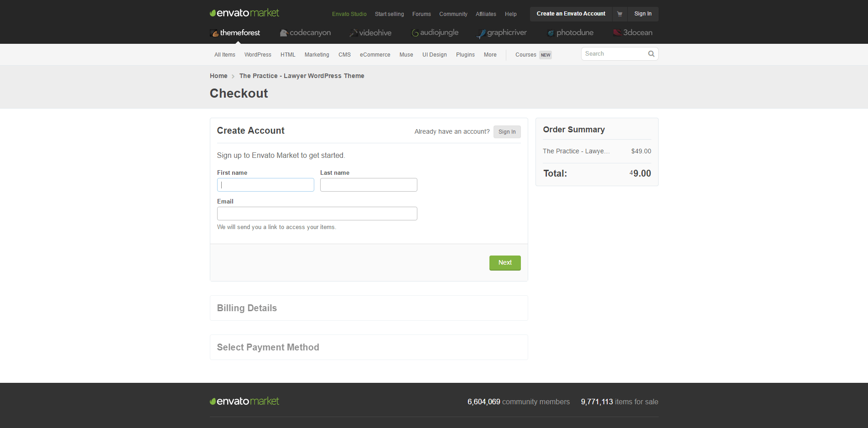Open the eCommerce category menu
868x428 pixels.
click(375, 55)
